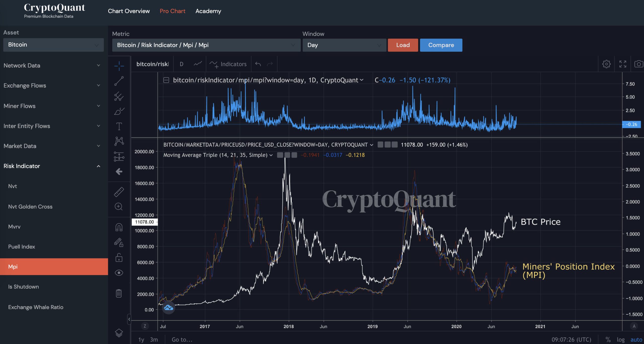Open chart style line icon
The height and width of the screenshot is (344, 644).
click(x=198, y=64)
